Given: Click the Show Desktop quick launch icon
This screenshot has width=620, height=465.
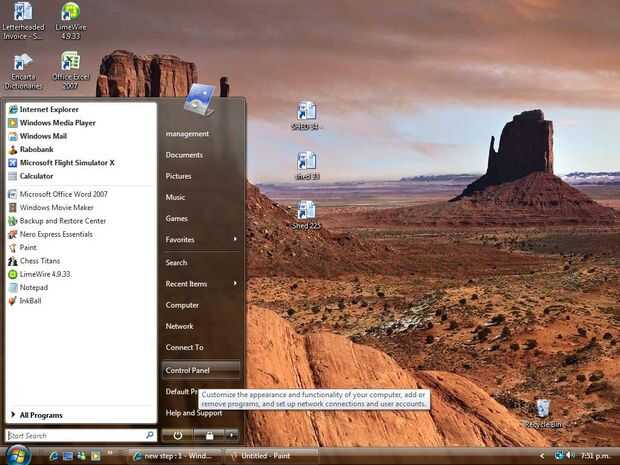Looking at the screenshot, I should pos(68,456).
